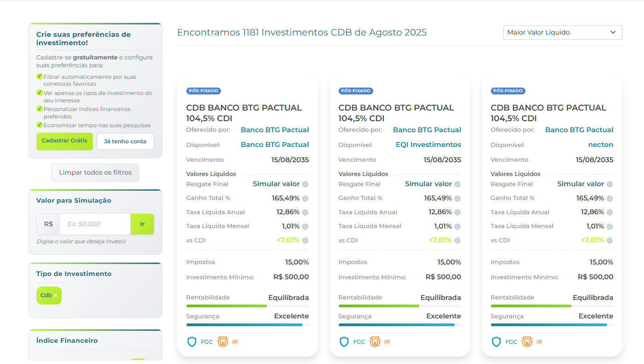Click IR lion icon in EQI Investimentos card
This screenshot has width=644, height=364.
[375, 342]
